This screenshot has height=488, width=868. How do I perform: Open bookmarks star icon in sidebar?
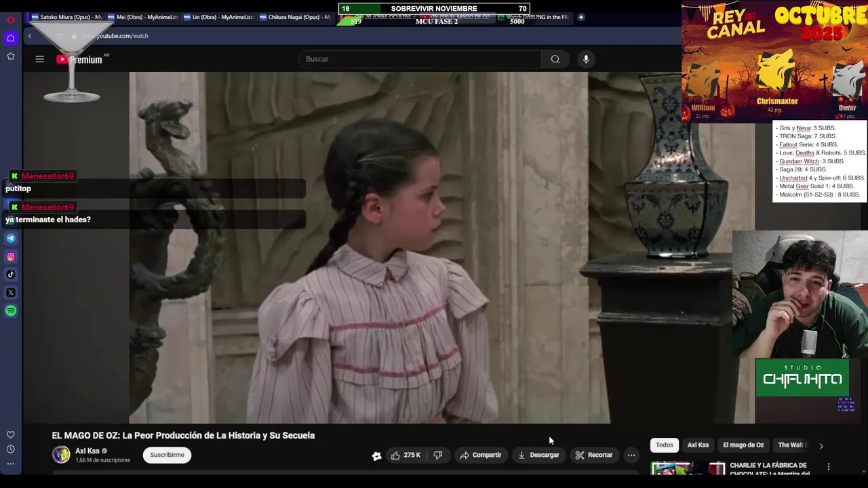pos(11,56)
